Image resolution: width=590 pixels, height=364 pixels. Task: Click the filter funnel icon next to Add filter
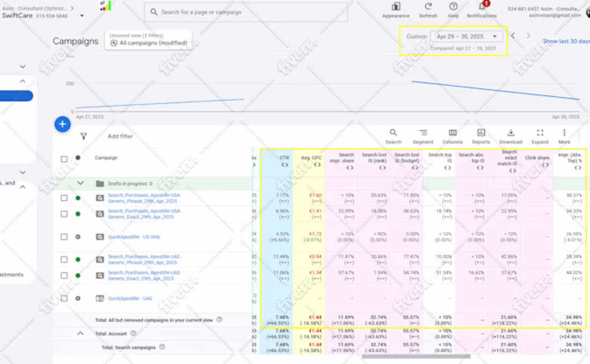pyautogui.click(x=84, y=136)
